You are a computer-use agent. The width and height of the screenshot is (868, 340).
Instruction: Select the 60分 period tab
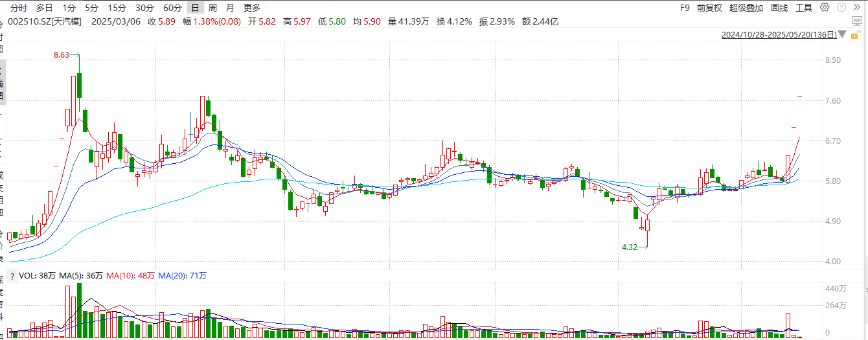tap(172, 8)
